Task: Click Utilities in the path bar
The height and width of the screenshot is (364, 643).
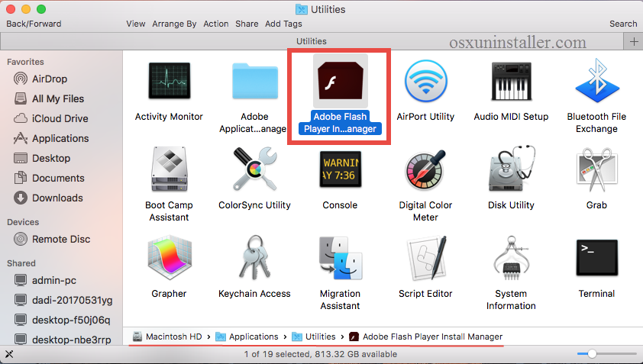Action: pyautogui.click(x=314, y=337)
